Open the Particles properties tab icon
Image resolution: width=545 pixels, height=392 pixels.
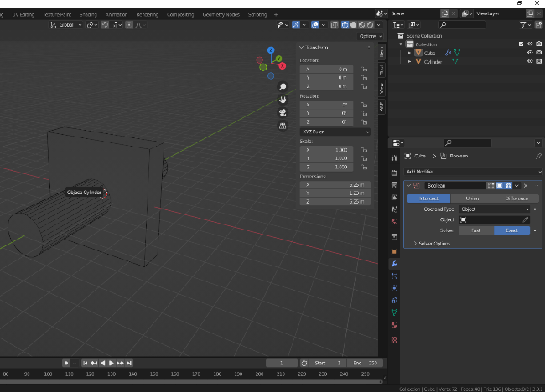[x=394, y=276]
